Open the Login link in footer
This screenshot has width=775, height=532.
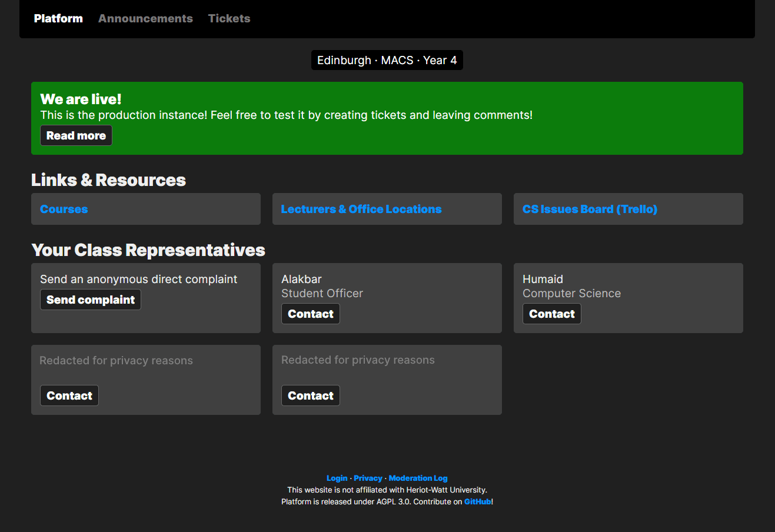[337, 478]
